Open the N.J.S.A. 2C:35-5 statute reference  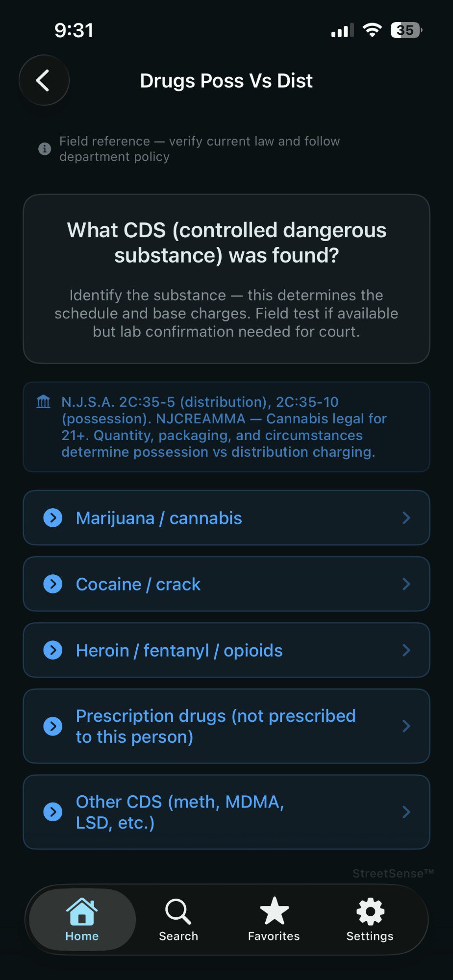pos(226,427)
